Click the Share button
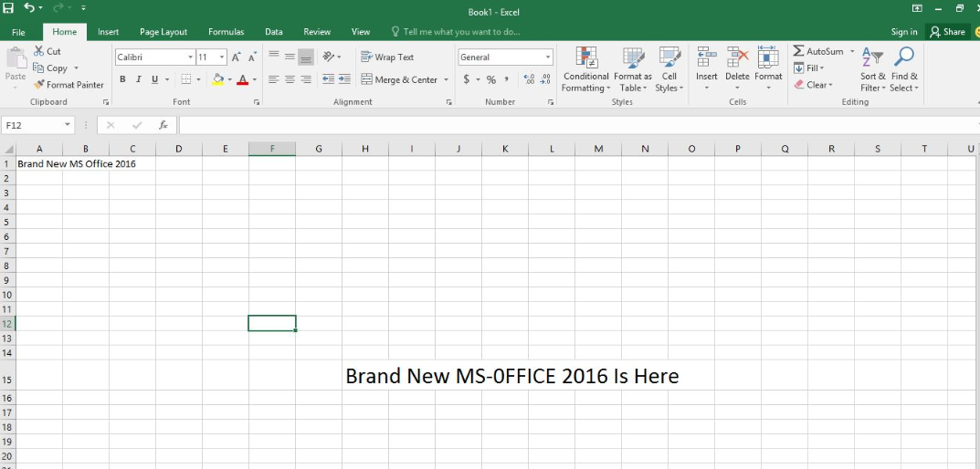This screenshot has width=980, height=469. [x=947, y=32]
